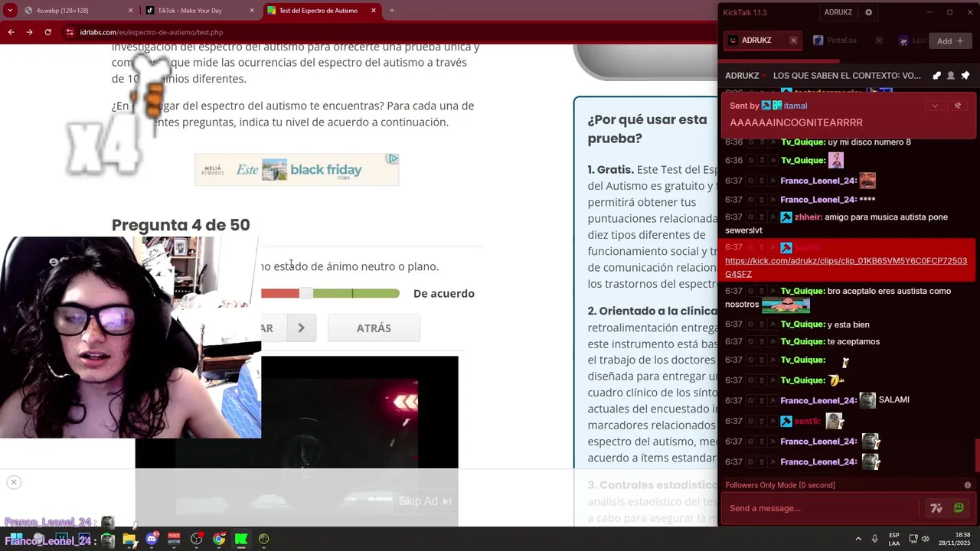Close the 4x.webp browser tab
The width and height of the screenshot is (980, 551).
pyautogui.click(x=130, y=11)
